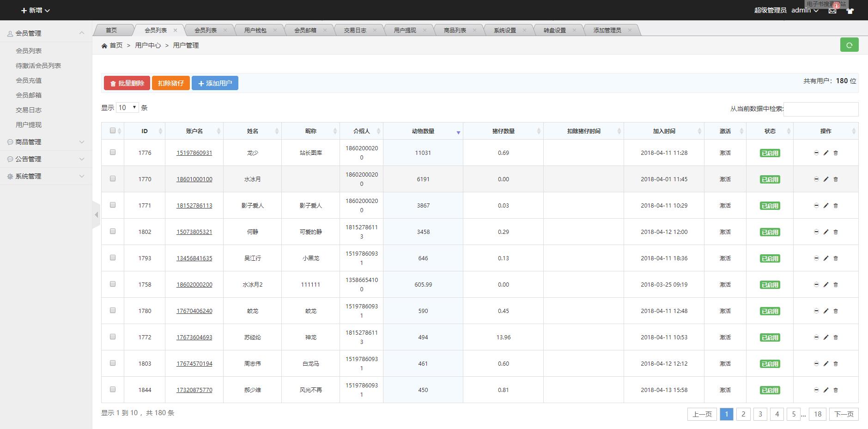Check the checkbox for user 1776
This screenshot has width=868, height=429.
113,152
